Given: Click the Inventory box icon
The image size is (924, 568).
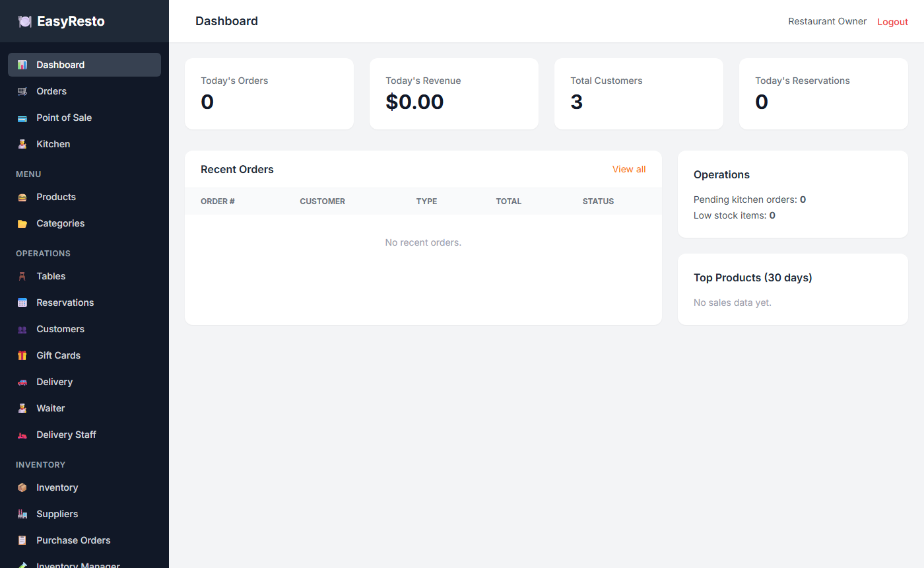Looking at the screenshot, I should click(22, 487).
